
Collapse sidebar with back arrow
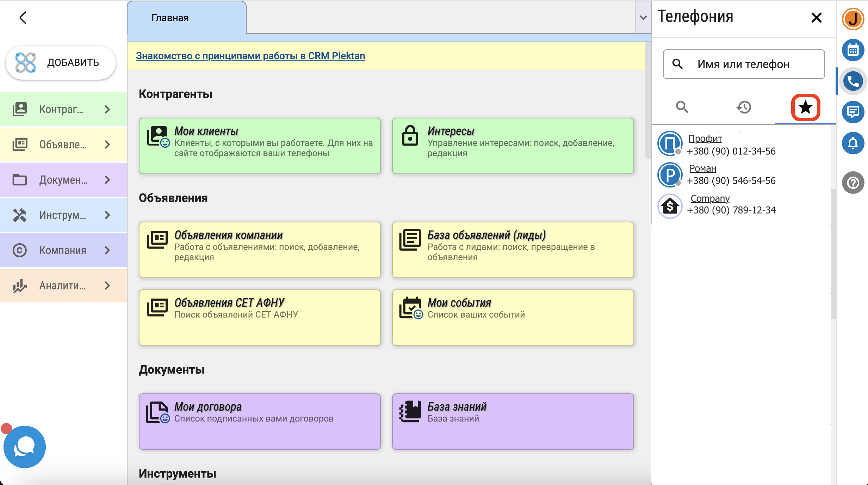(23, 18)
